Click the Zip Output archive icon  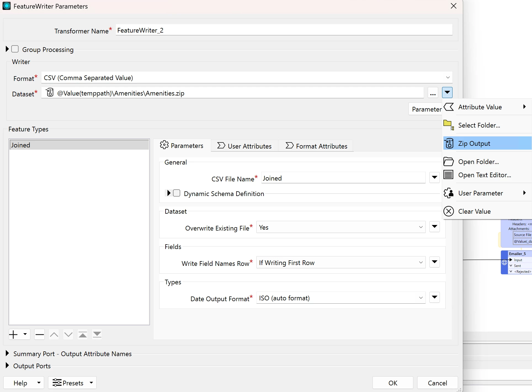[449, 144]
